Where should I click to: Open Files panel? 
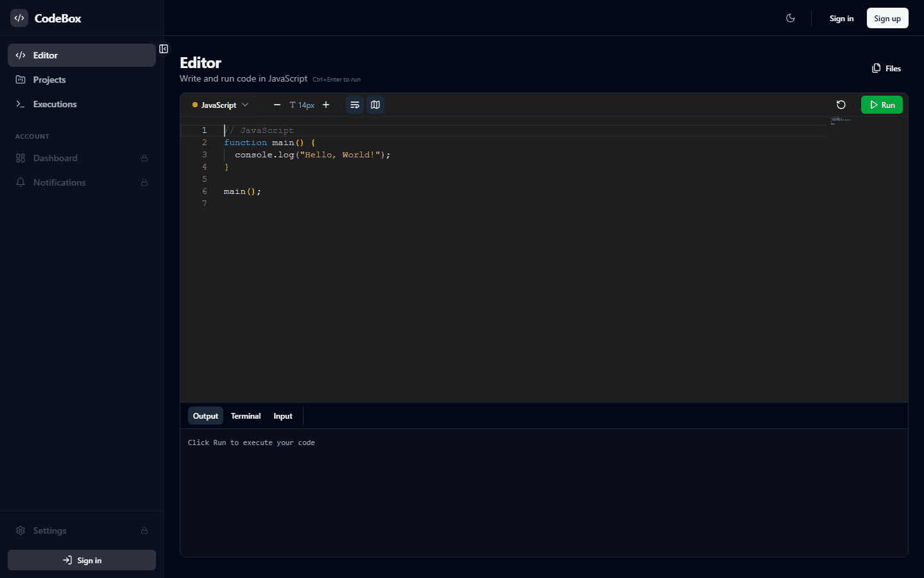(886, 68)
